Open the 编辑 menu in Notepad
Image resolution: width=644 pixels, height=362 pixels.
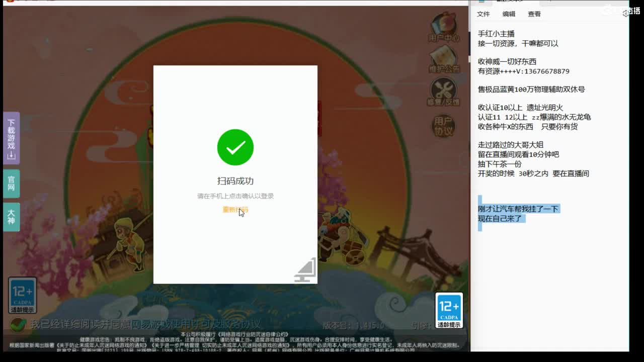[509, 14]
